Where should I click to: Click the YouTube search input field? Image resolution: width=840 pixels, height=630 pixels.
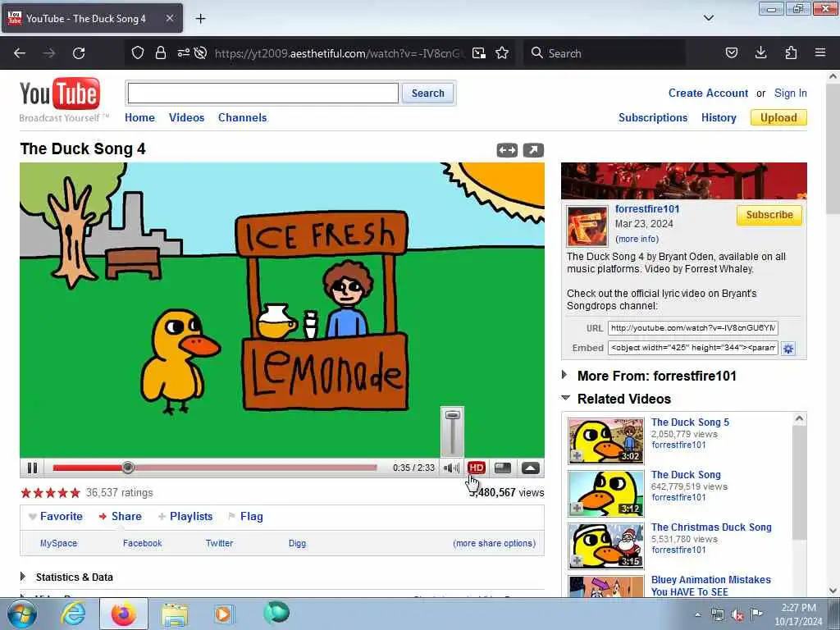point(263,94)
